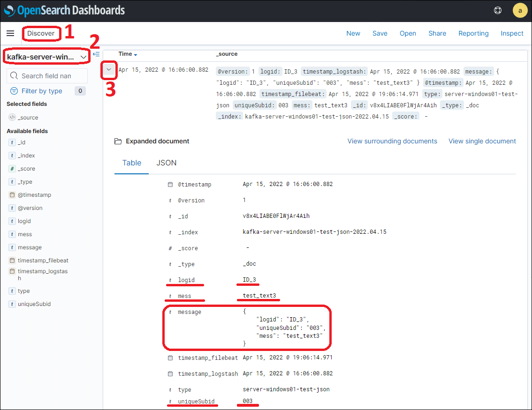Click the calendar icon beside @timestamp row
Viewport: 532px width, 410px height.
pos(170,184)
